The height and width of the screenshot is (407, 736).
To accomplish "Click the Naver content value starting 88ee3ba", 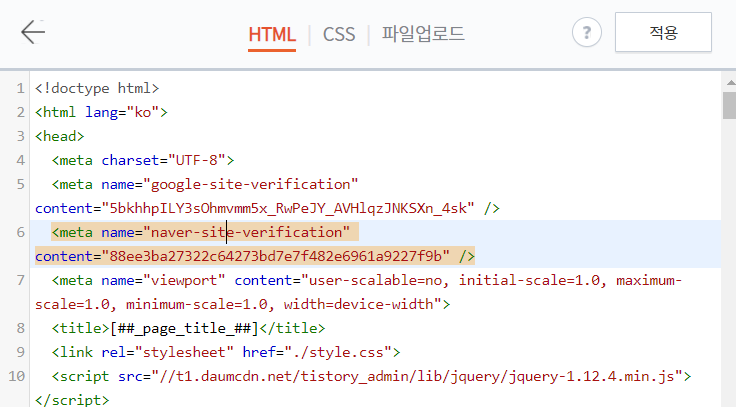I will [275, 256].
